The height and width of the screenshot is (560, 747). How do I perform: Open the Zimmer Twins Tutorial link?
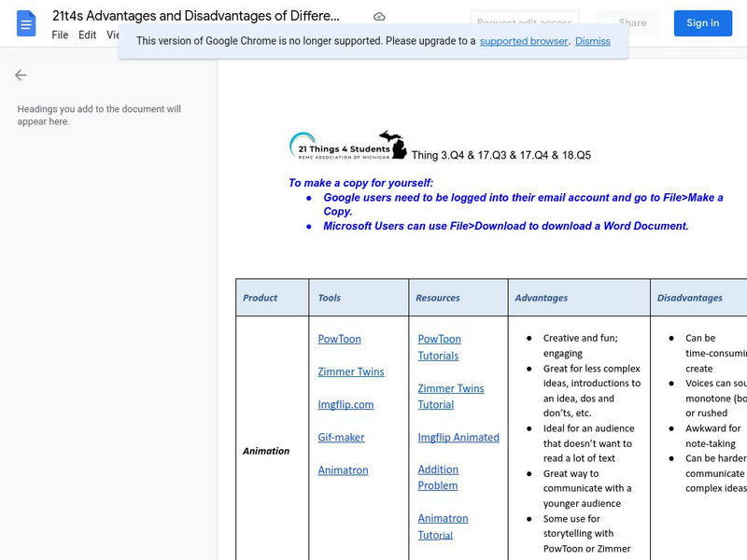pos(450,397)
